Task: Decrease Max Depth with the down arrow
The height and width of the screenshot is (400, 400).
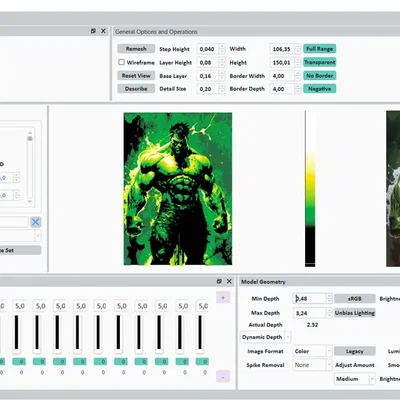Action: click(329, 315)
